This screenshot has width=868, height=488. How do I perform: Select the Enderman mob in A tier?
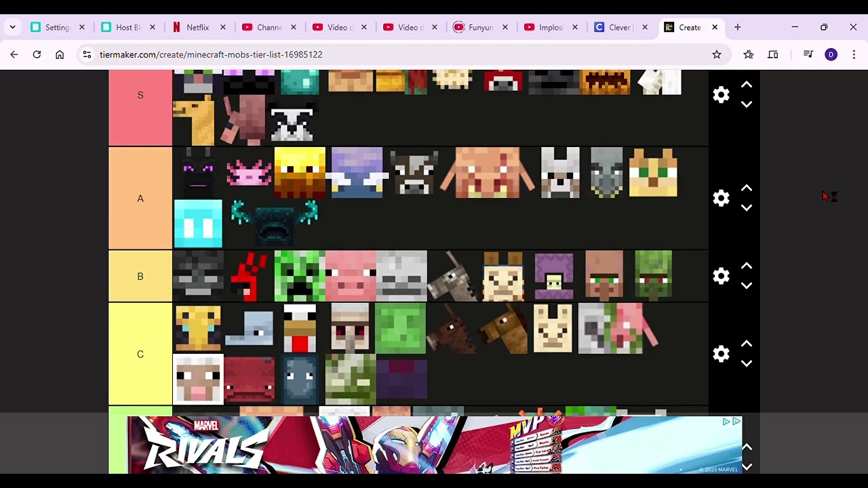tap(198, 173)
